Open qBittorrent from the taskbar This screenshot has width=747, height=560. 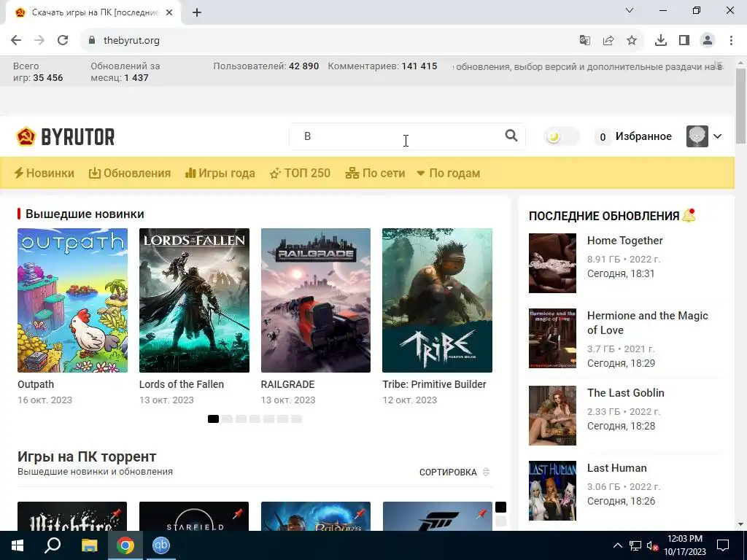pos(161,545)
